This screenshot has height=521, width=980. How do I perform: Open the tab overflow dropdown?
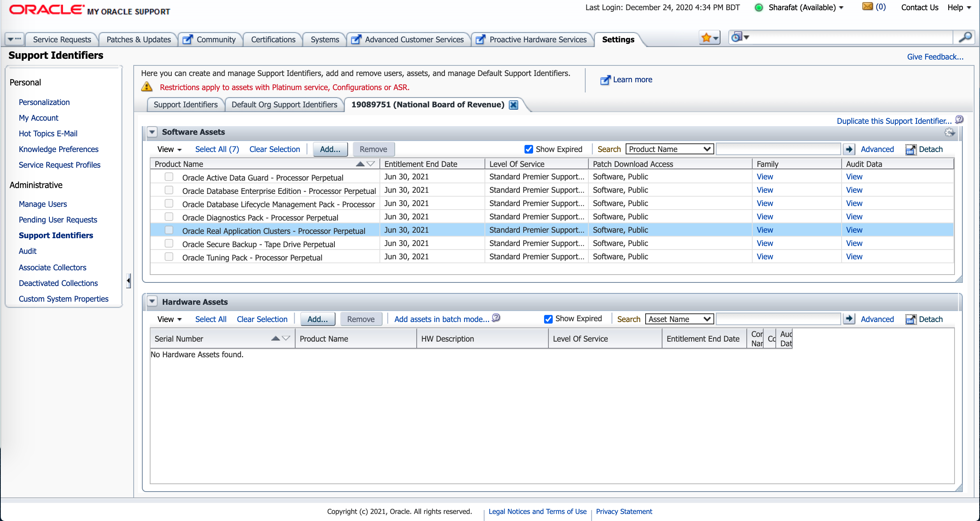click(15, 39)
